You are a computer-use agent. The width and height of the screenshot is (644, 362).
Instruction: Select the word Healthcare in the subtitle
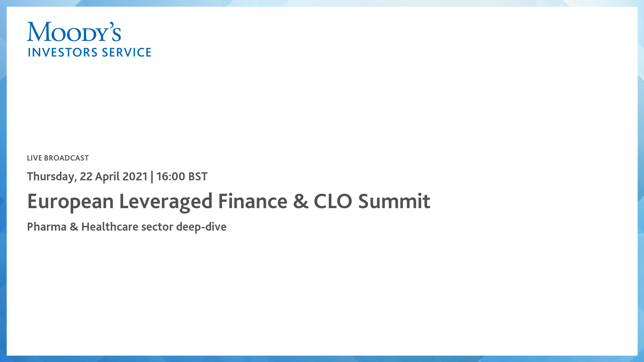click(110, 227)
